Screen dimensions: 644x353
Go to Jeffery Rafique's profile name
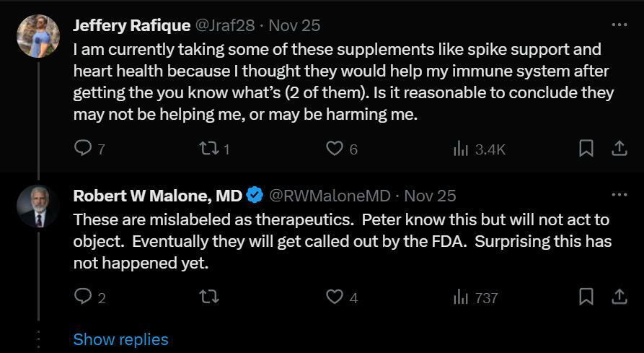tap(132, 25)
